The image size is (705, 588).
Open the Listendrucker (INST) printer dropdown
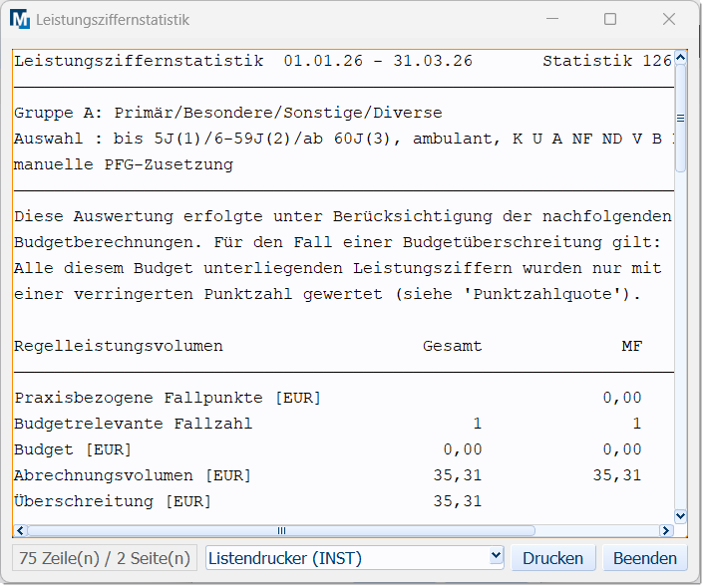coord(498,558)
